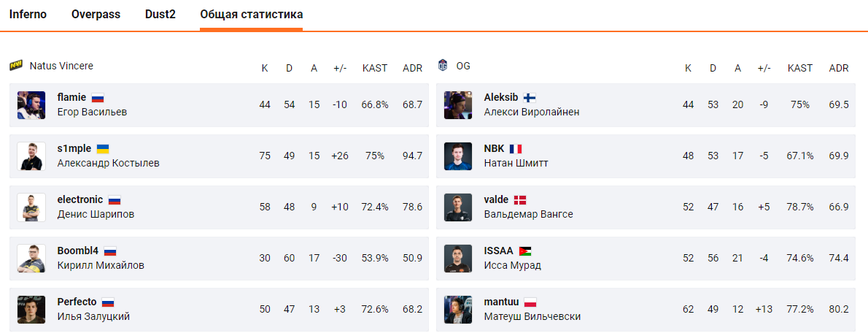Click flamie's player photo
The image size is (868, 336).
point(31,105)
